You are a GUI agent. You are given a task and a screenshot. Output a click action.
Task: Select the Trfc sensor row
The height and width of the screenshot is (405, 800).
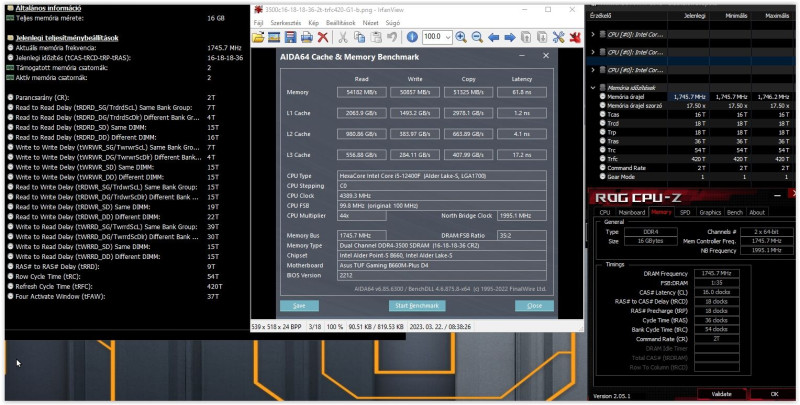coord(691,159)
